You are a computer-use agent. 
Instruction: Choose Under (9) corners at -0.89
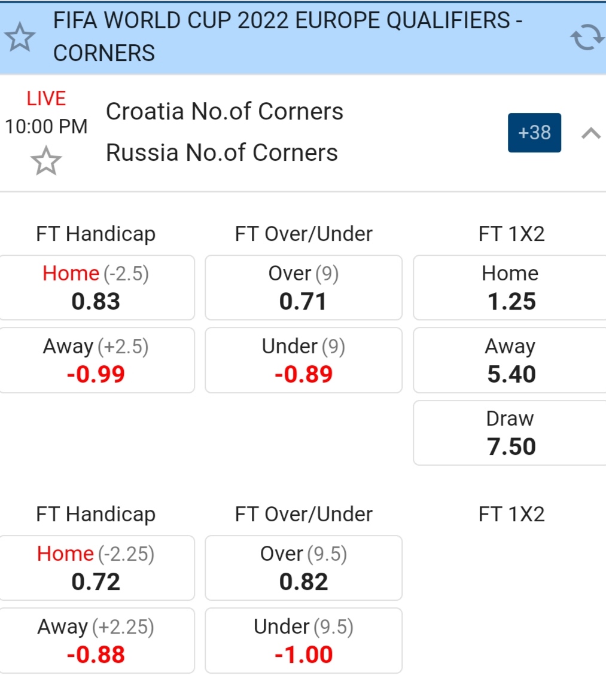pyautogui.click(x=303, y=360)
